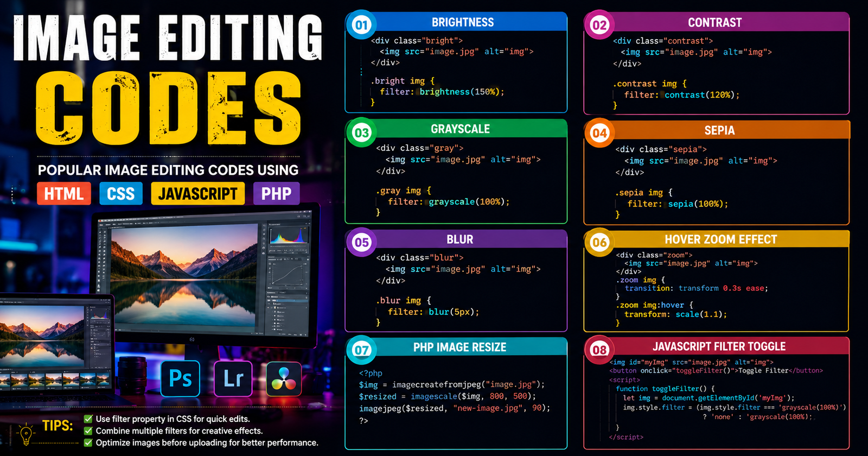The width and height of the screenshot is (868, 456).
Task: Click the DaVinci Resolve app icon
Action: pos(284,378)
